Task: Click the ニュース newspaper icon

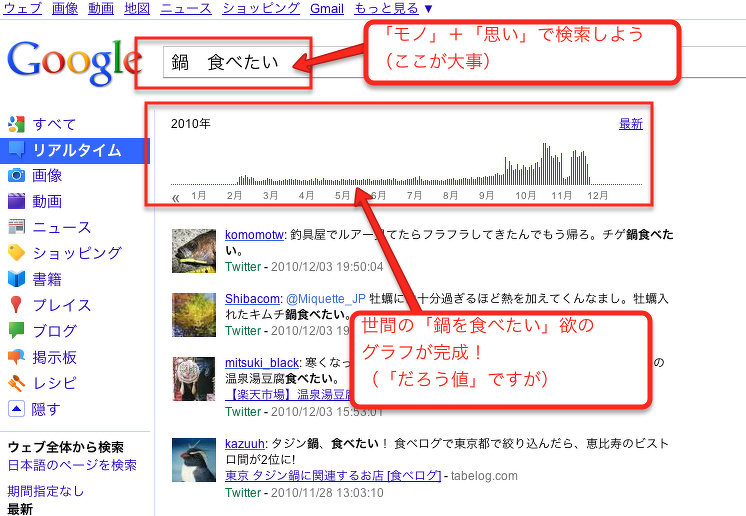Action: click(x=16, y=227)
